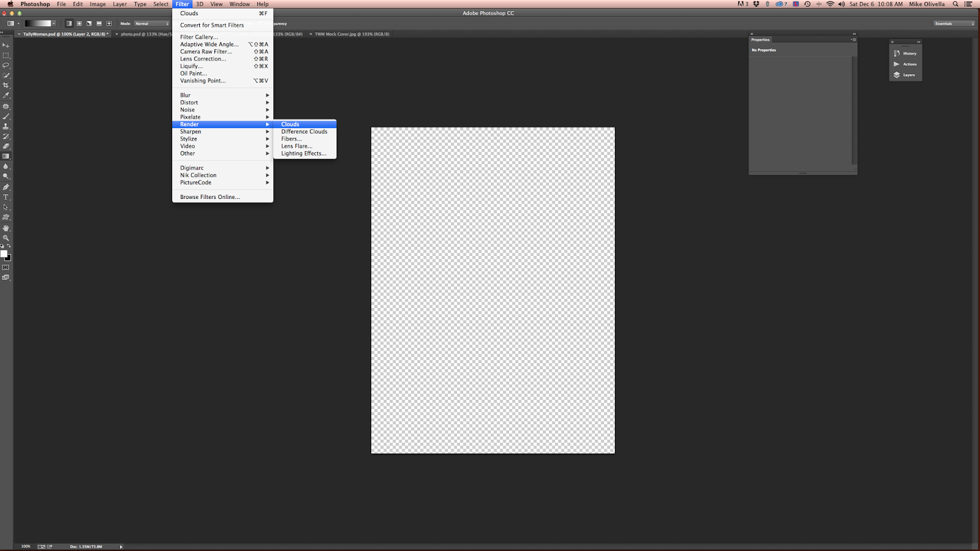This screenshot has width=980, height=551.
Task: Click the foreground color swatch
Action: click(x=4, y=253)
